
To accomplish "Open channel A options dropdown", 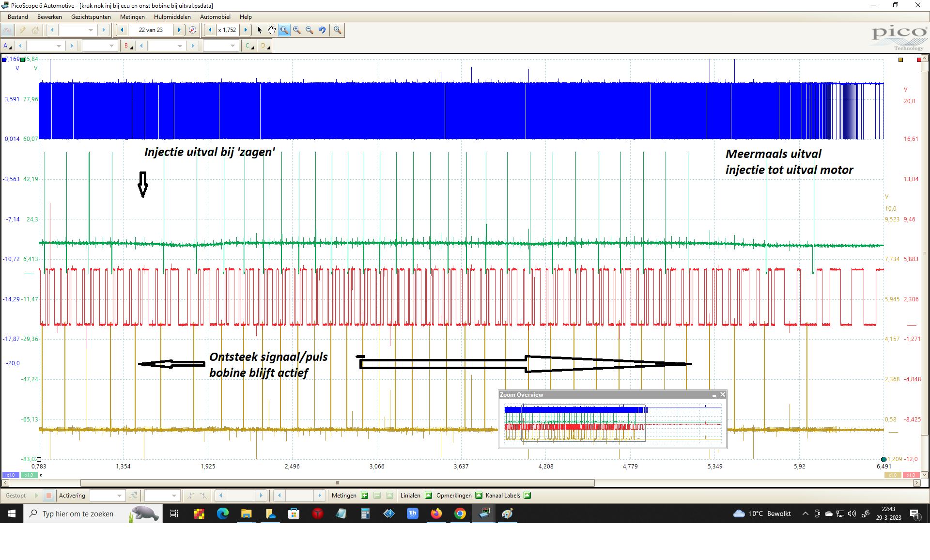I will pos(7,46).
